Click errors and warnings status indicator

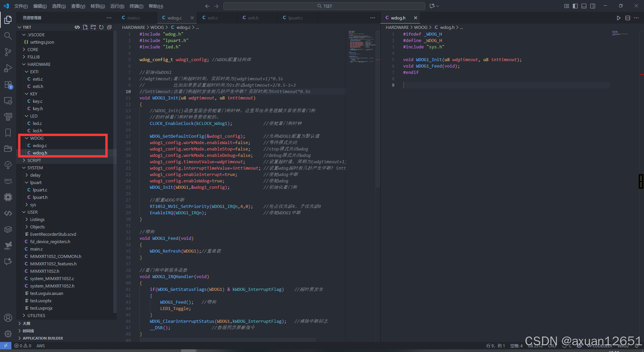23,346
